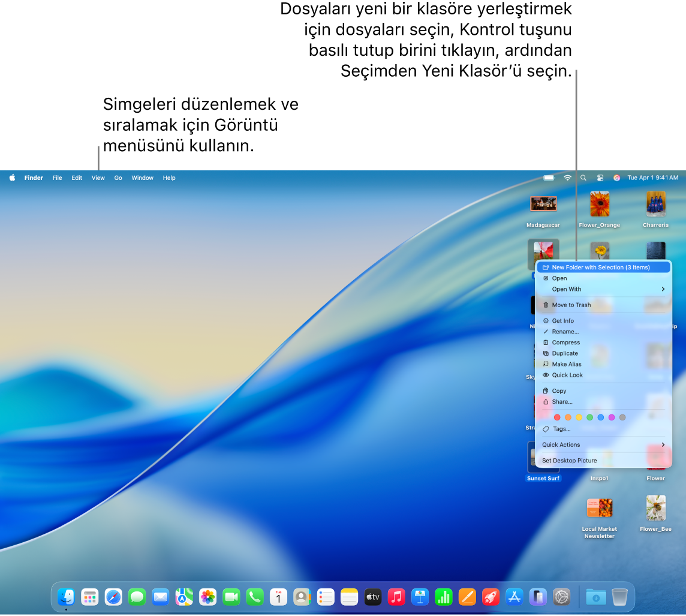The height and width of the screenshot is (616, 686).
Task: Expand the Quick Actions submenu
Action: (604, 444)
